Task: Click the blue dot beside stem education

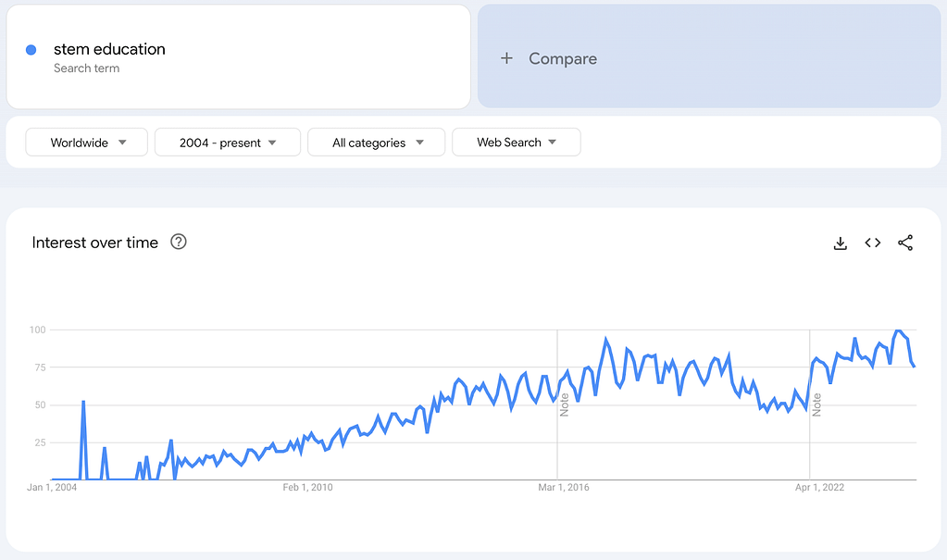Action: (30, 49)
